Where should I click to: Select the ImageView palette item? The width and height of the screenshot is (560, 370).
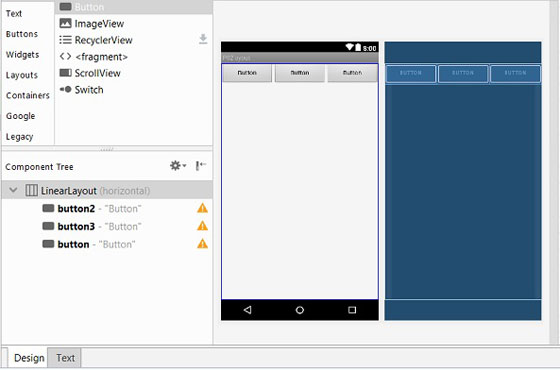tap(134, 24)
